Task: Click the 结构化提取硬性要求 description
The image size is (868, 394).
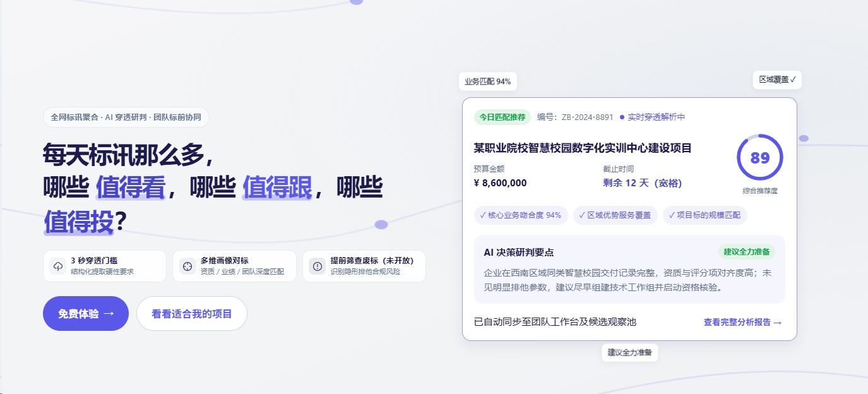Action: click(102, 272)
